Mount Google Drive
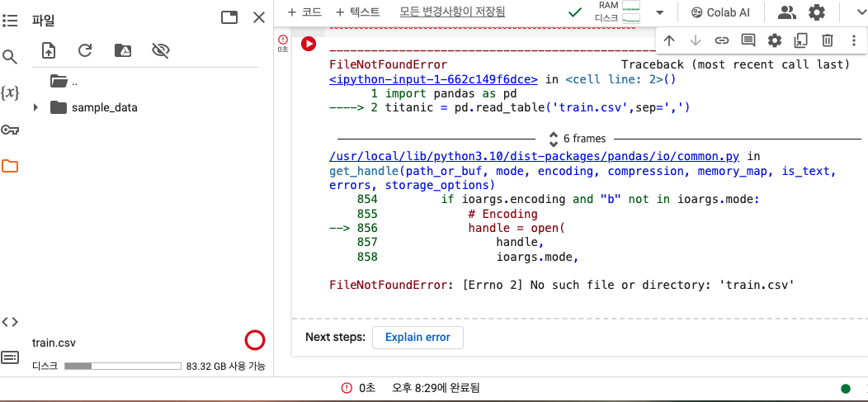The width and height of the screenshot is (868, 402). 122,51
